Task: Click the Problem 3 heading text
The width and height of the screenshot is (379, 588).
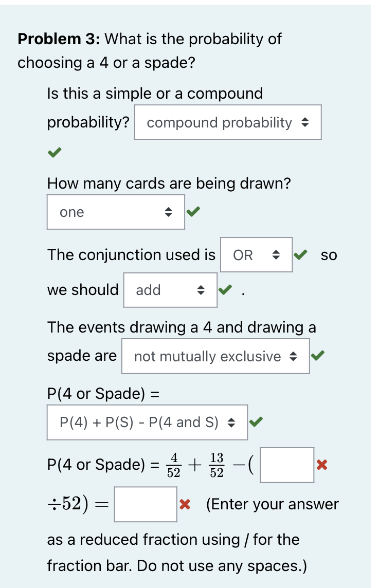Action: (x=47, y=39)
